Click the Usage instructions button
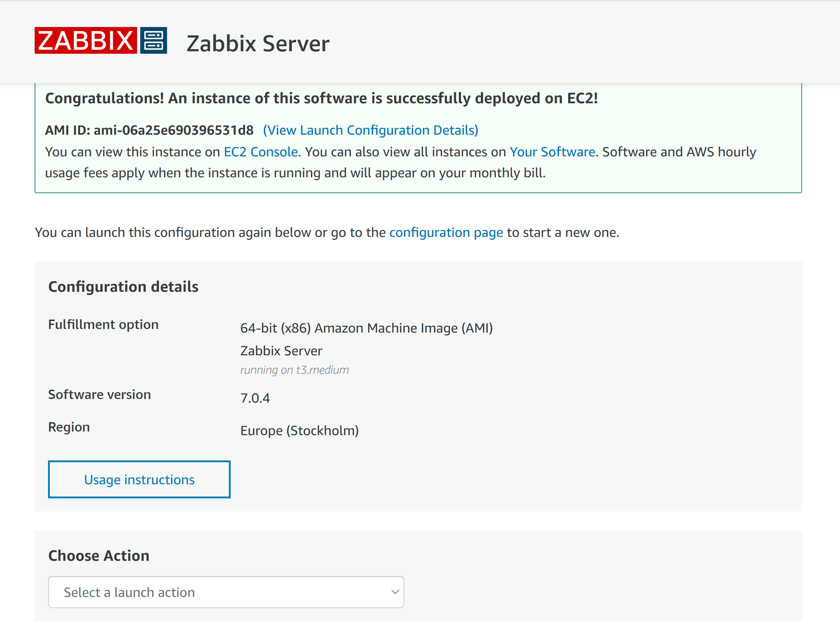 [139, 479]
